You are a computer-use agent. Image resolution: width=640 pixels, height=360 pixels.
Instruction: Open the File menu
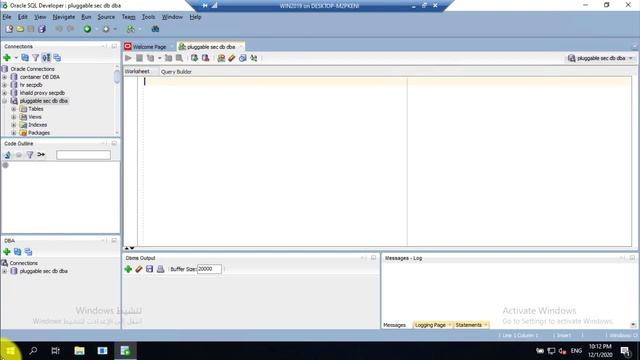click(7, 17)
